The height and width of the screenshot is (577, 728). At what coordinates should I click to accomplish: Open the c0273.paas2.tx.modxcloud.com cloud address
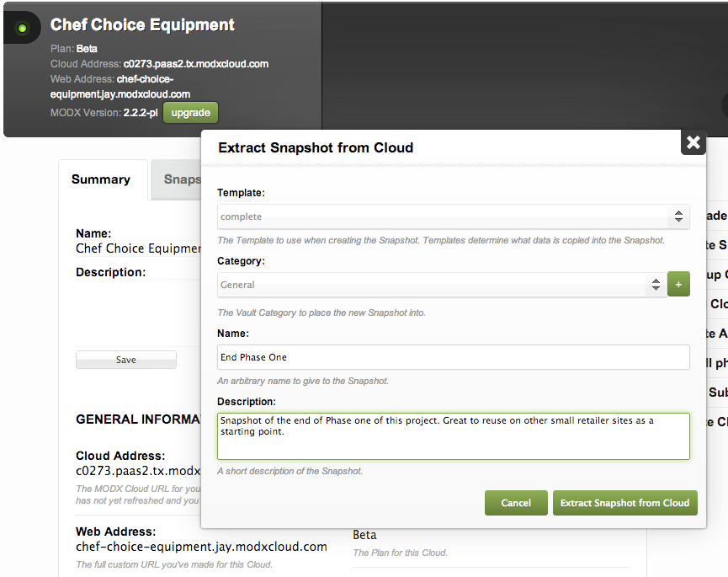point(196,64)
